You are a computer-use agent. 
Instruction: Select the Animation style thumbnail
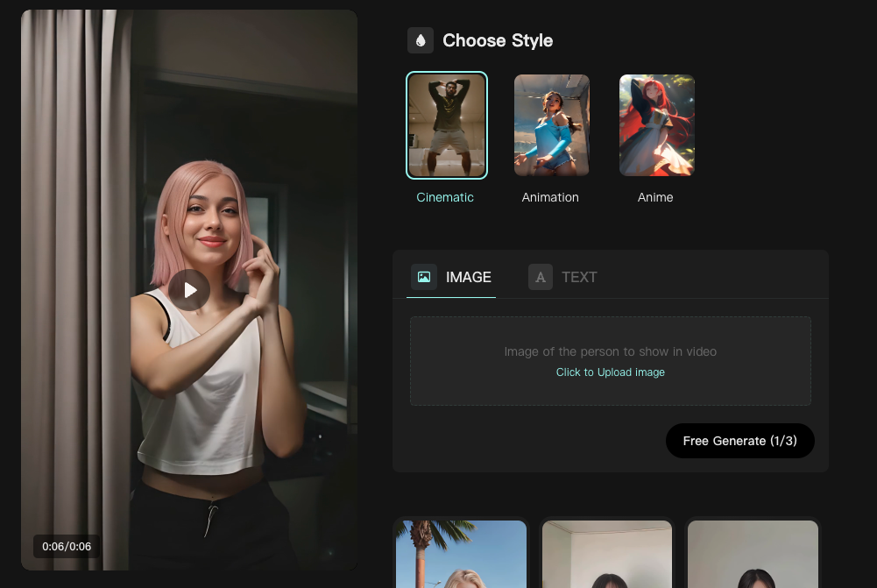click(x=551, y=125)
